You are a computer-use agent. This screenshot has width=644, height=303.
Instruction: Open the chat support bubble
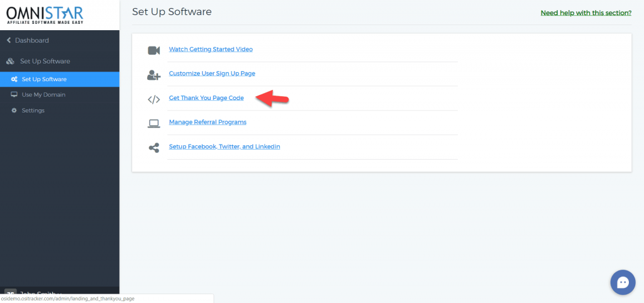[623, 282]
